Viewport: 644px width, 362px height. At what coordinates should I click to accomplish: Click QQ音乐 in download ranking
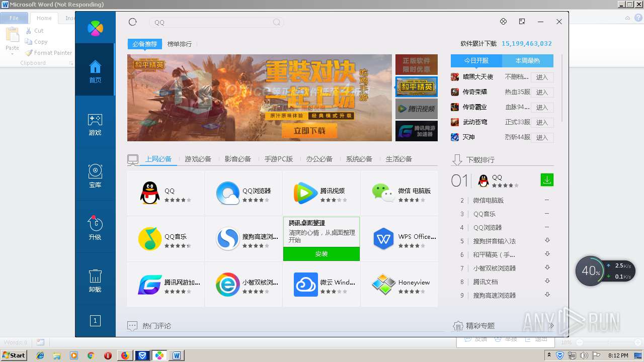tap(485, 214)
